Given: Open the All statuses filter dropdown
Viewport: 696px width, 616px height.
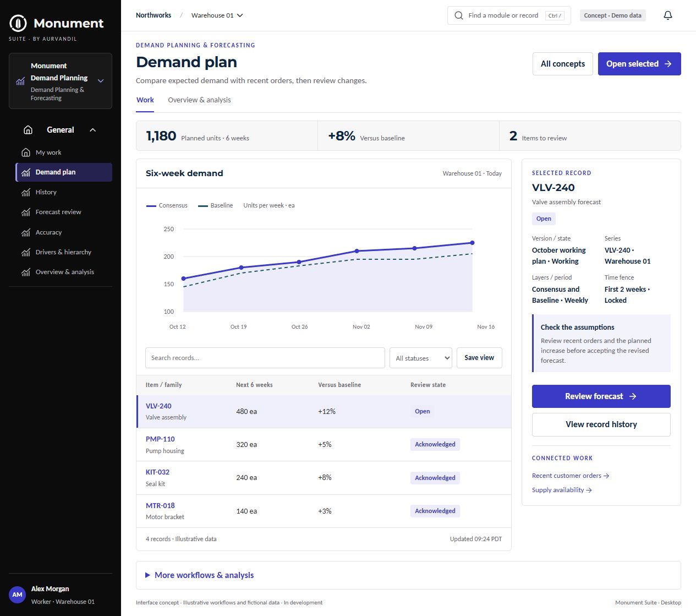Looking at the screenshot, I should click(x=421, y=358).
